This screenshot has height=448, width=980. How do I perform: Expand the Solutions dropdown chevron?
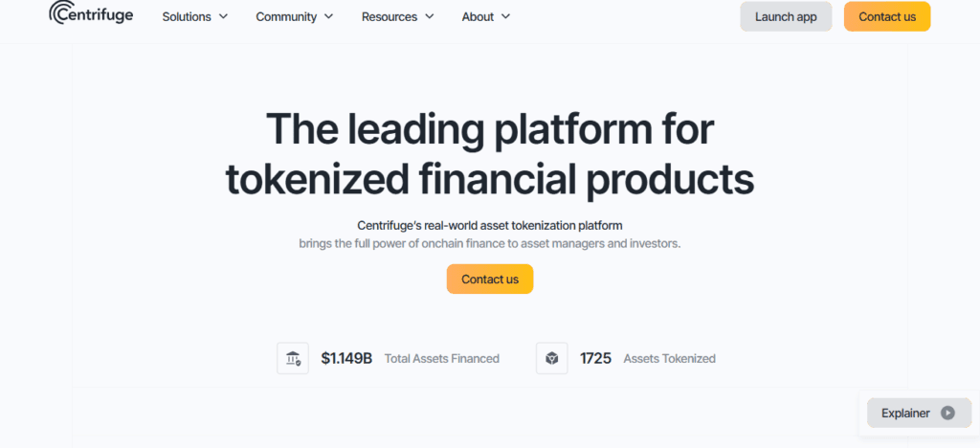[x=224, y=16]
